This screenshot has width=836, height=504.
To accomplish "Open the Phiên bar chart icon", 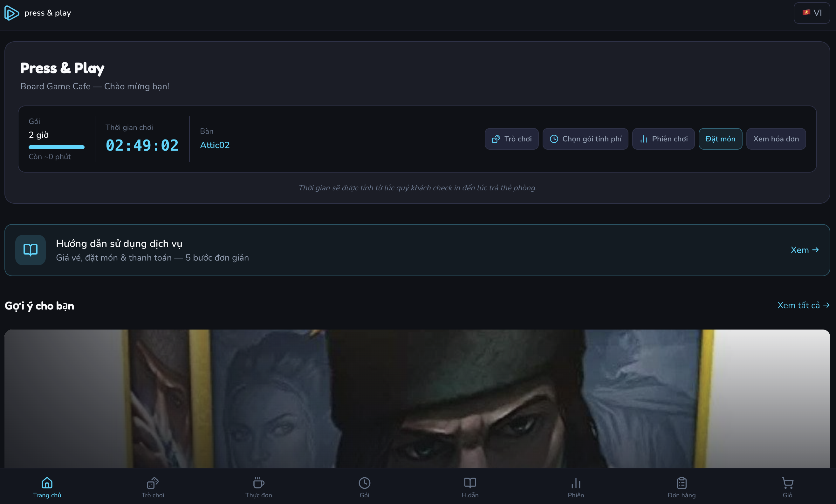I will 576,483.
